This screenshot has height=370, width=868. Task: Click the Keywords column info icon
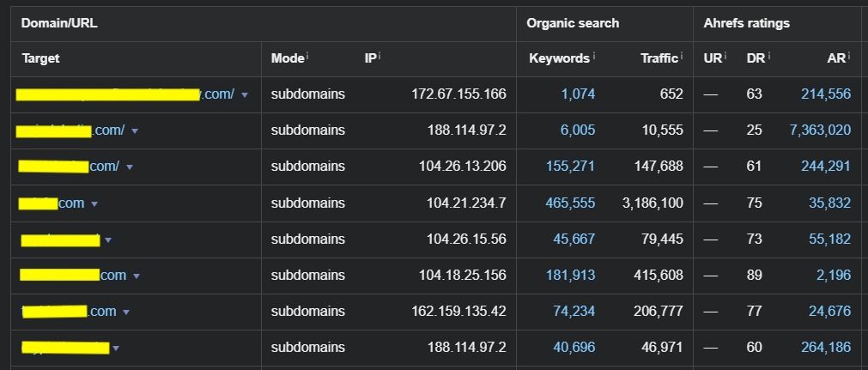(x=594, y=56)
